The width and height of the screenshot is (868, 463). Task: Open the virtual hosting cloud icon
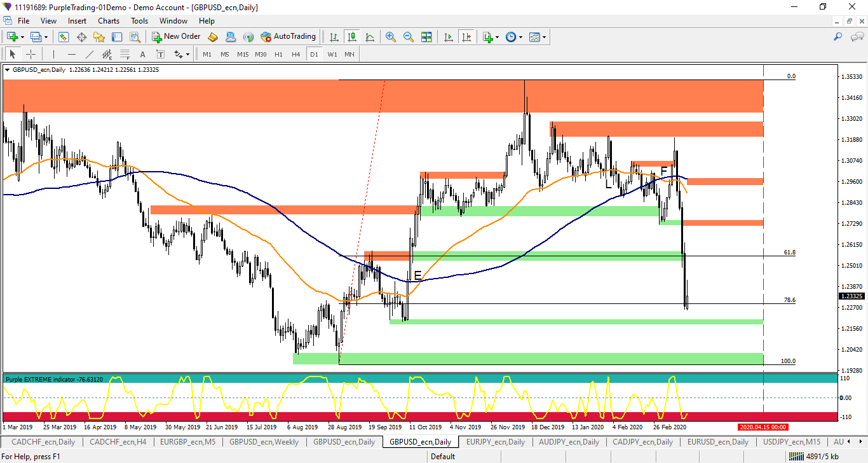231,37
